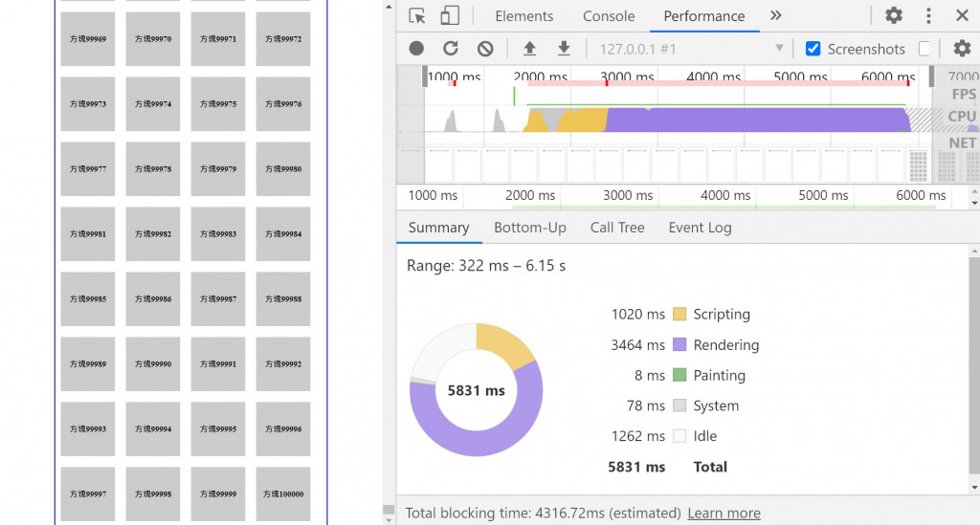
Task: Click the purple rendering block in the CPU chart
Action: [x=756, y=120]
